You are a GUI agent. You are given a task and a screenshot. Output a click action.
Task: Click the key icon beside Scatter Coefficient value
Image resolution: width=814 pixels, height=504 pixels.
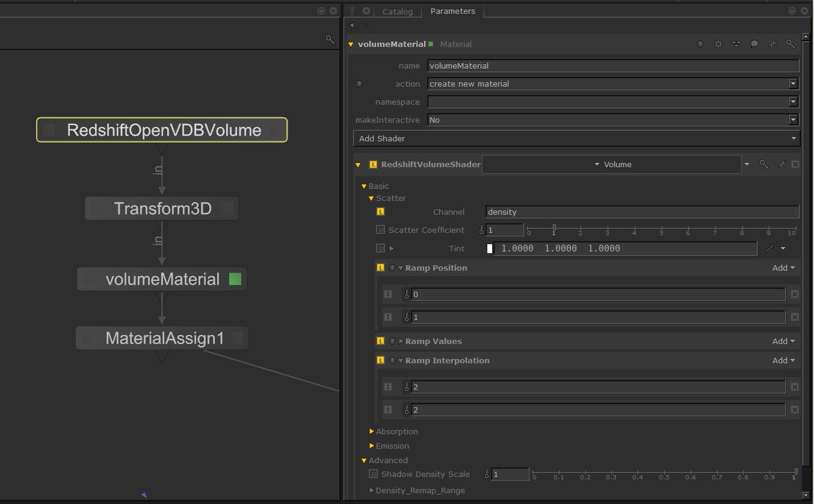coord(481,230)
